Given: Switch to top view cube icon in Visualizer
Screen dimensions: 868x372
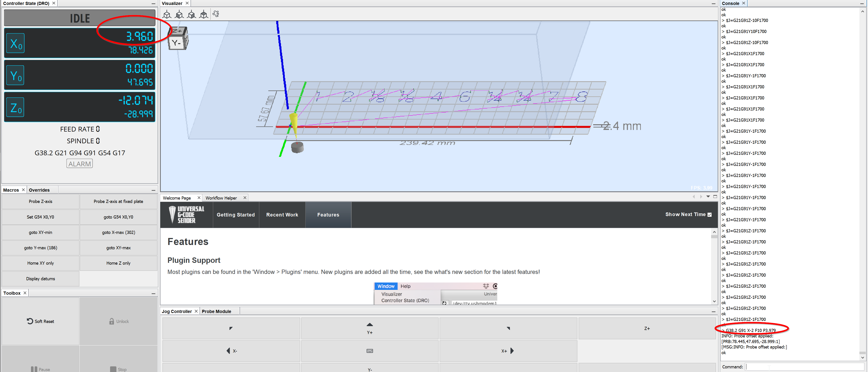Looking at the screenshot, I should point(203,14).
